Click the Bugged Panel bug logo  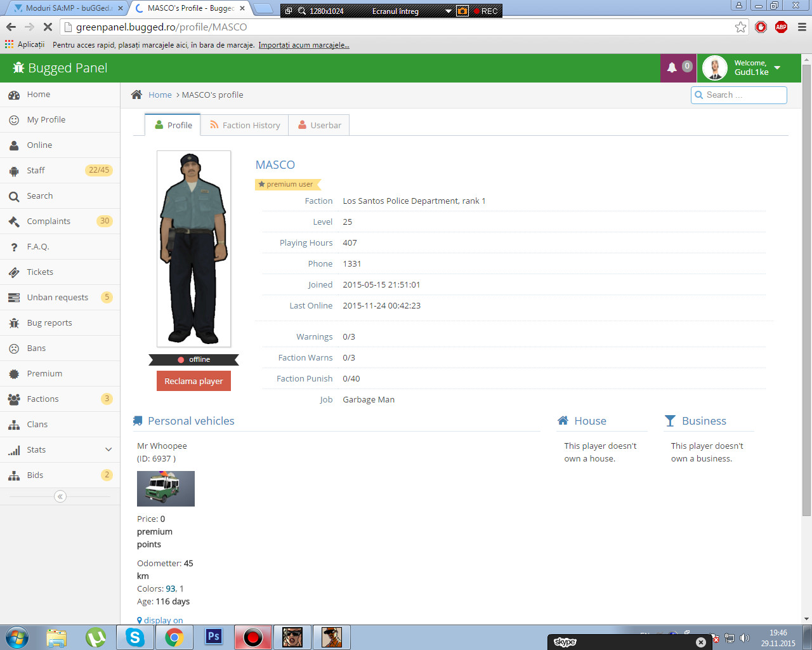click(18, 68)
